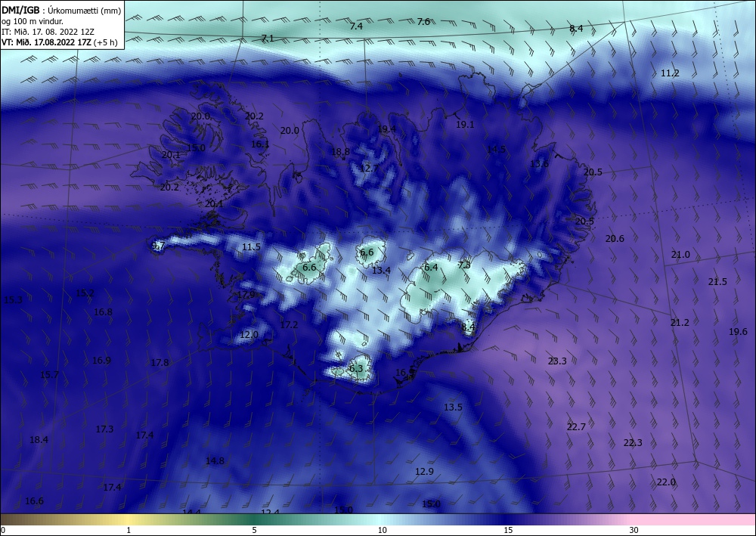Click the map value 14.8
The height and width of the screenshot is (536, 756).
coord(215,461)
